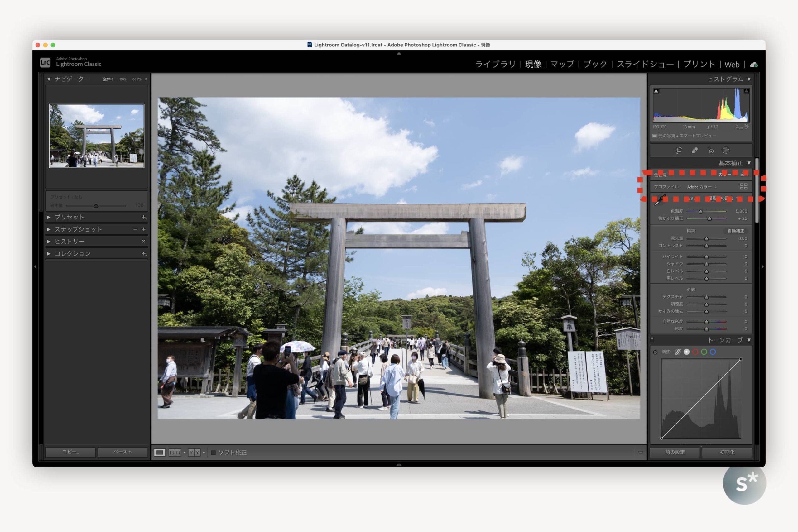Screen dimensions: 798x532
Task: Expand the ヒストリー panel
Action: [x=49, y=241]
